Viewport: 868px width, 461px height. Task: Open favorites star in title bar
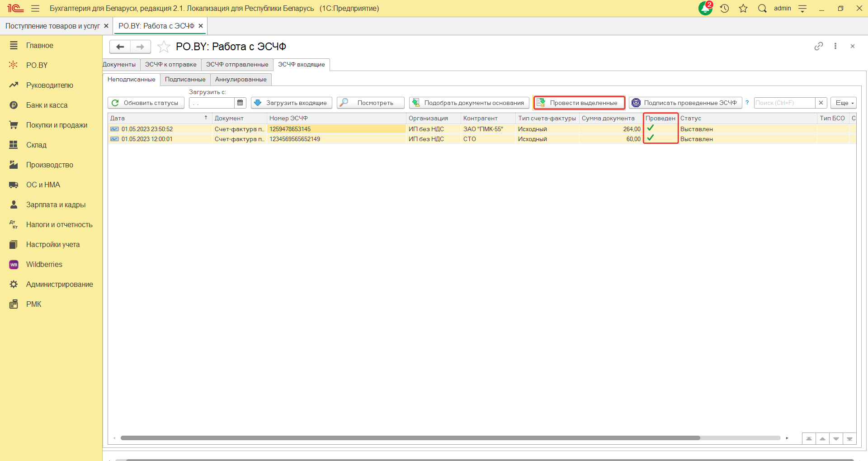click(743, 9)
